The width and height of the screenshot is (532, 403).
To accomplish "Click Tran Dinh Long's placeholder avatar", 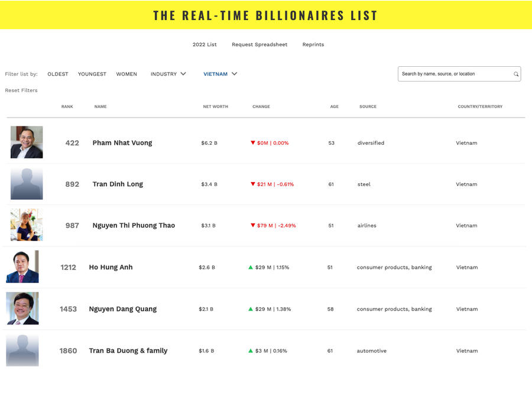I will click(x=27, y=184).
